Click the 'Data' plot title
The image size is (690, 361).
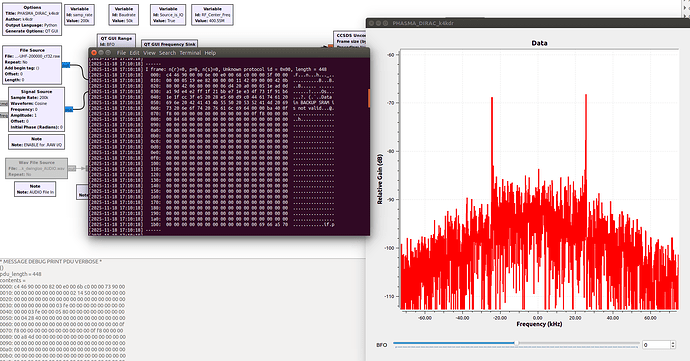pyautogui.click(x=539, y=43)
